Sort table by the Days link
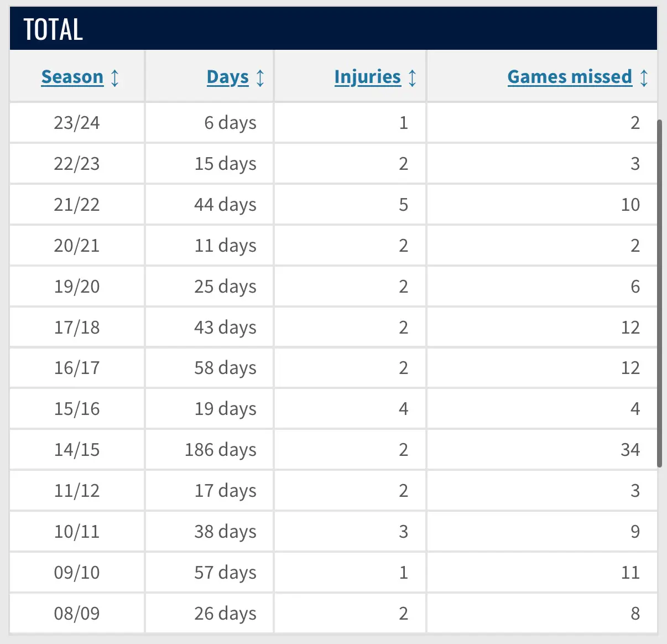This screenshot has width=667, height=644. 228,77
